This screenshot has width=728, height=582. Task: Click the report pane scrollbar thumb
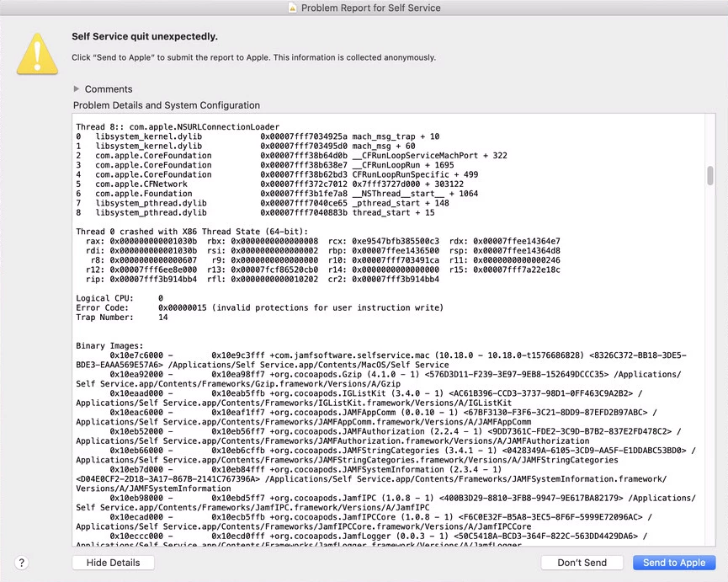[709, 175]
